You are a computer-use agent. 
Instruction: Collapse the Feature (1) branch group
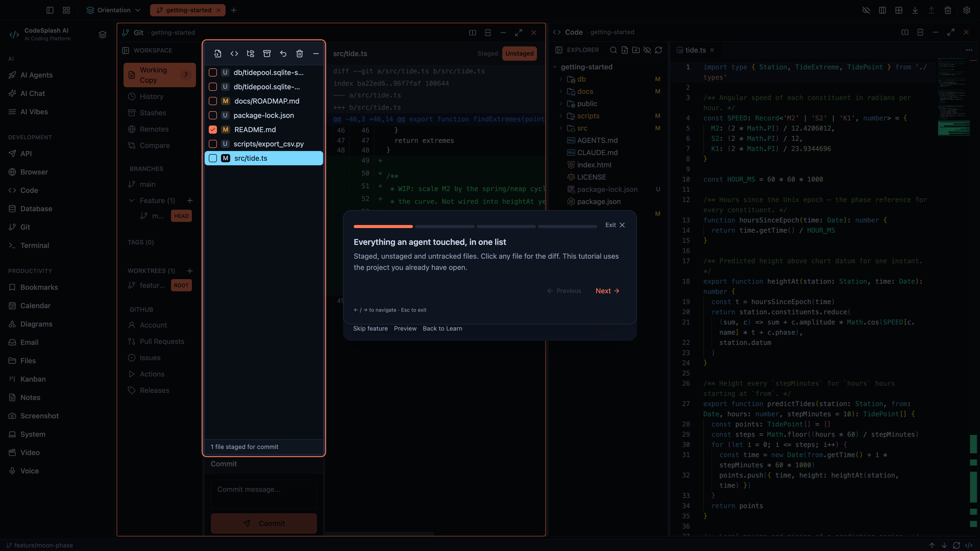132,201
